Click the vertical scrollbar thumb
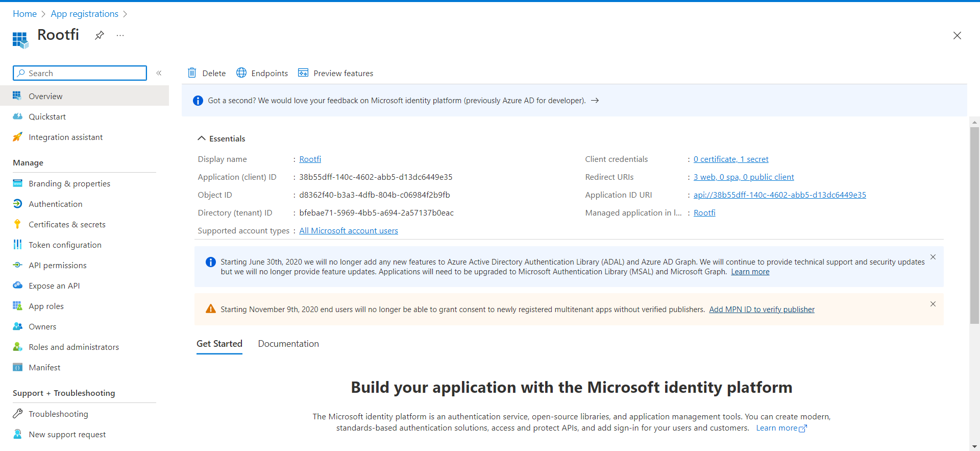 pos(975,225)
